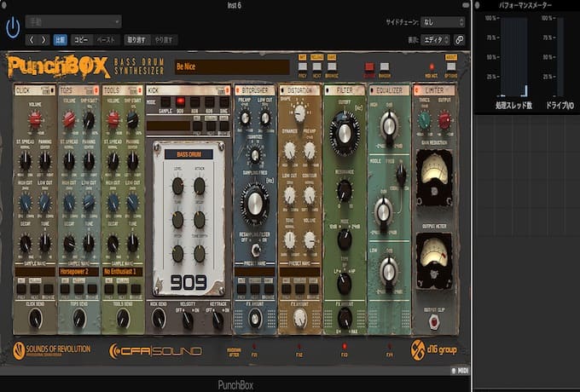
Task: Select 808 kick mode
Action: pos(195,102)
